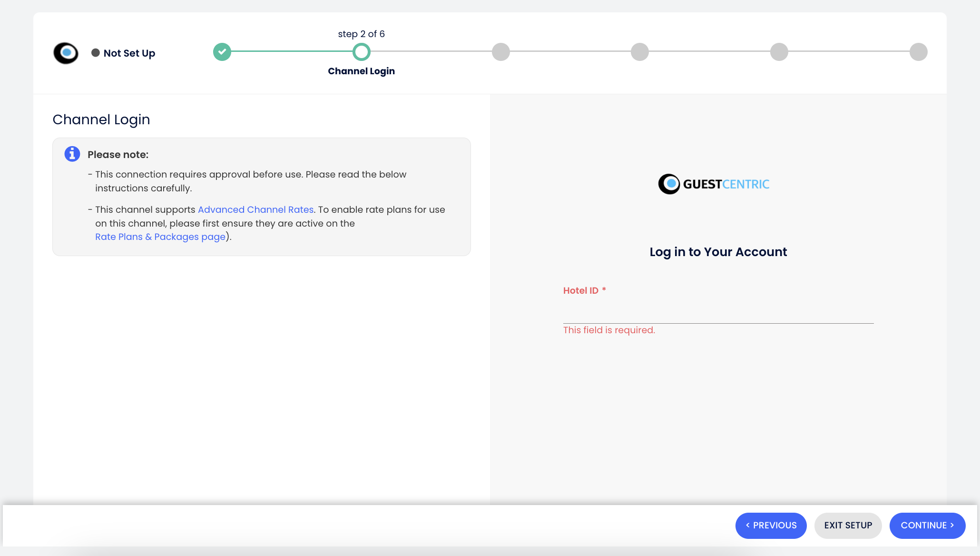Image resolution: width=980 pixels, height=556 pixels.
Task: Click the GuestCentric logo above login form
Action: 714,184
